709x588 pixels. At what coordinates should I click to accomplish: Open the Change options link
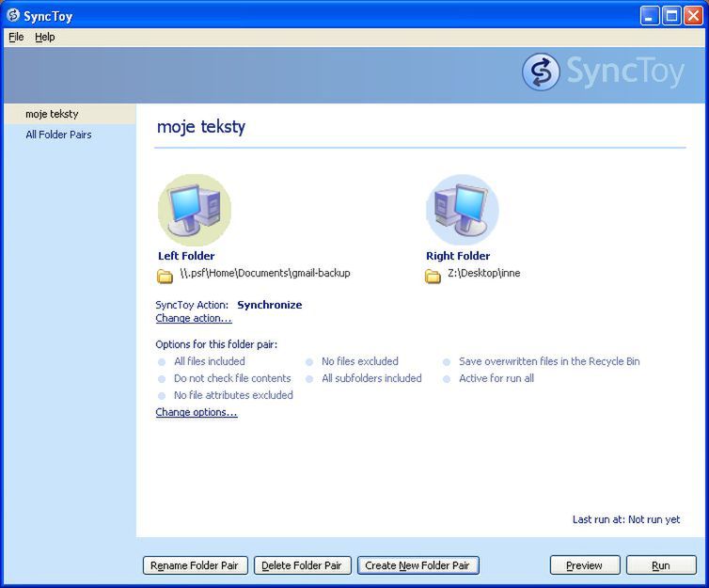tap(197, 412)
